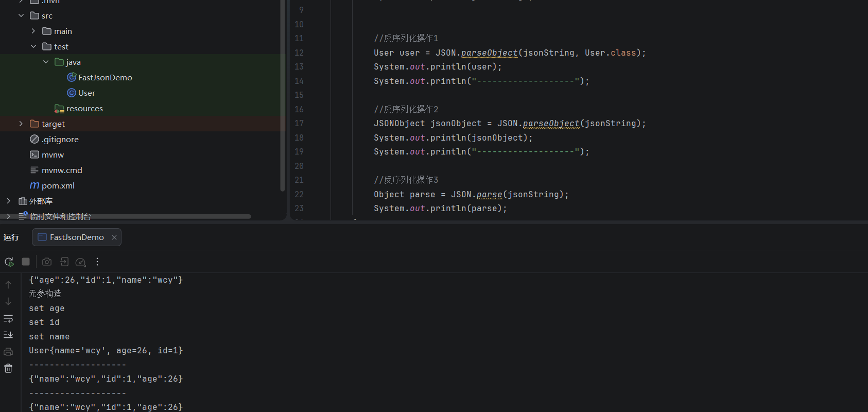The height and width of the screenshot is (412, 868).
Task: Click the src folder icon
Action: pyautogui.click(x=34, y=15)
